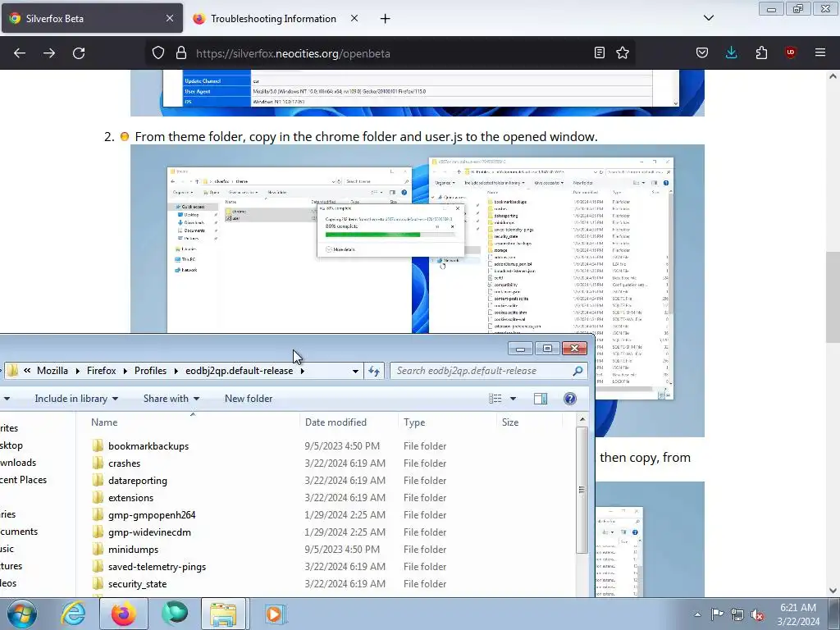Select the gmp-gmpopenh264 folder

(x=152, y=515)
